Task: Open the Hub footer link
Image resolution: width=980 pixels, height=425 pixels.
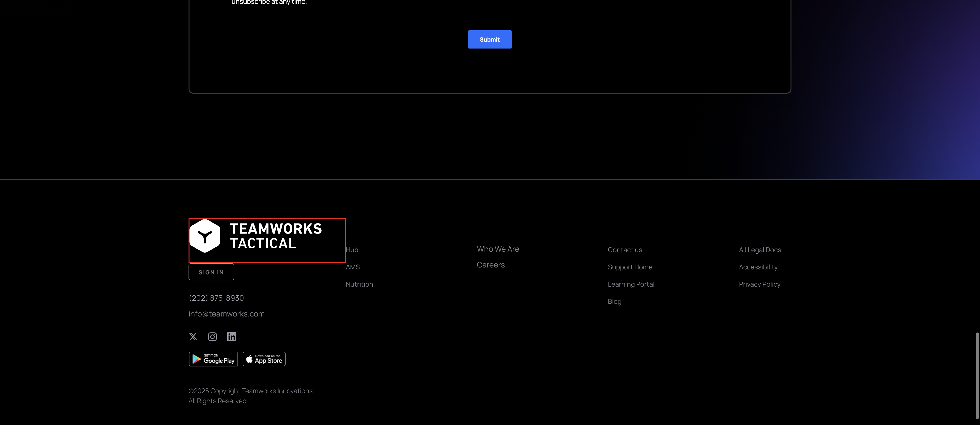Action: point(352,250)
